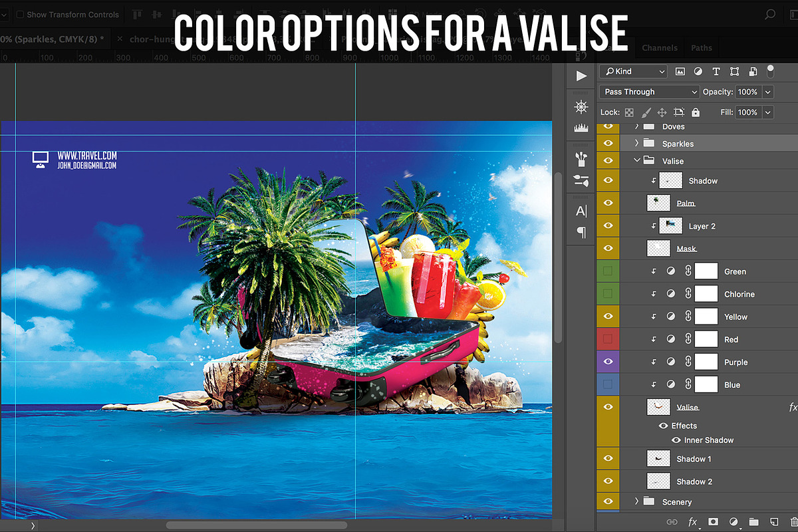798x532 pixels.
Task: Create new layer icon
Action: tap(773, 522)
